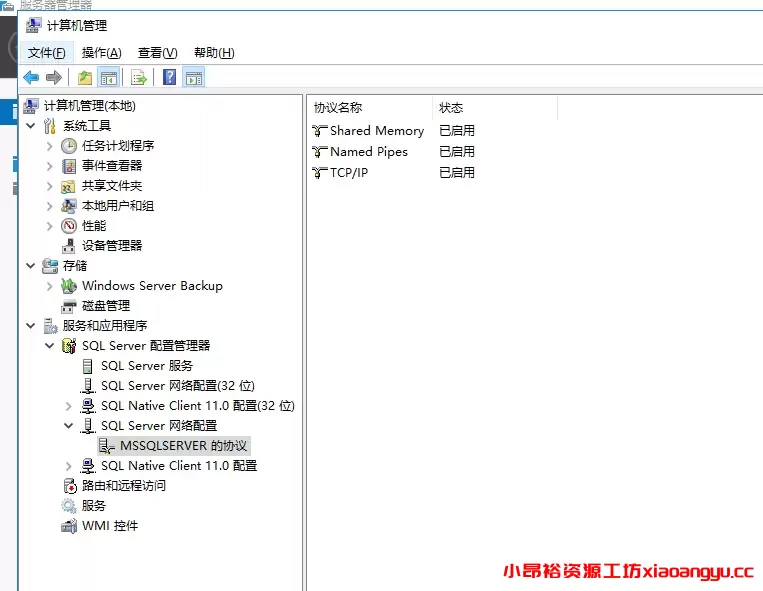
Task: Click the Event Viewer icon
Action: coord(69,166)
